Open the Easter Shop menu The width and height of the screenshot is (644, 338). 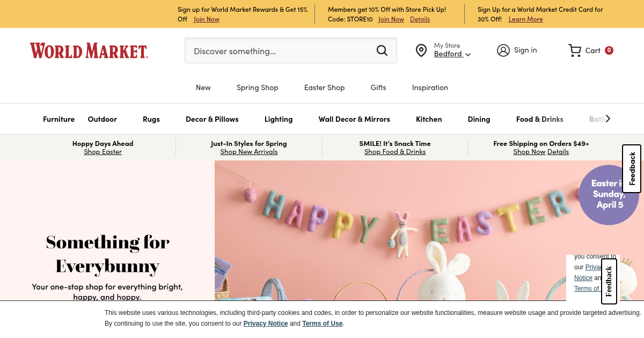click(324, 87)
